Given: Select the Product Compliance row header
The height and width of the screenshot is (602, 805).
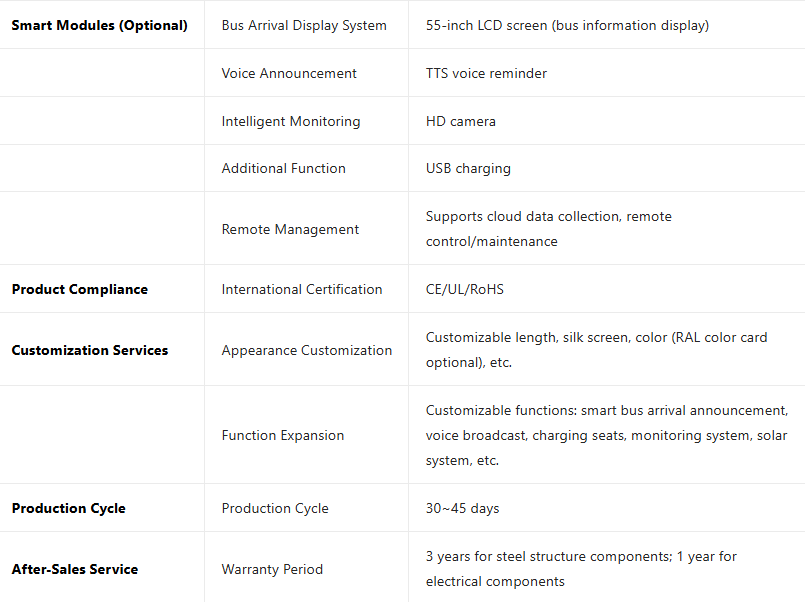Looking at the screenshot, I should [x=80, y=289].
